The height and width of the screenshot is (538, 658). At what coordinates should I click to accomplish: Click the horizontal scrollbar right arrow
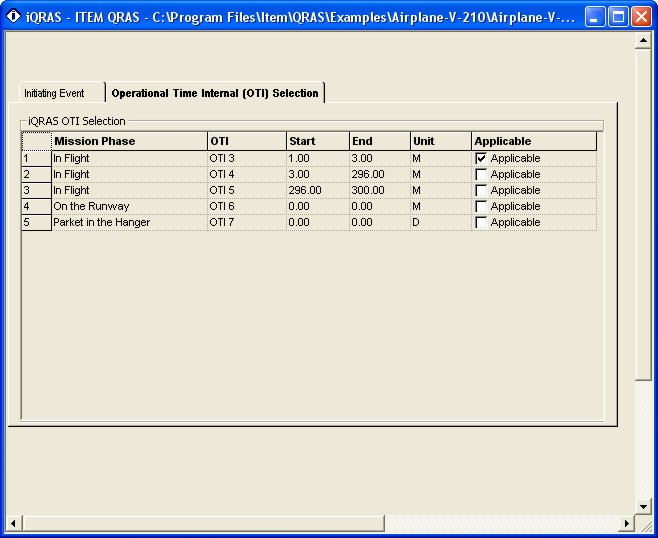(x=627, y=523)
